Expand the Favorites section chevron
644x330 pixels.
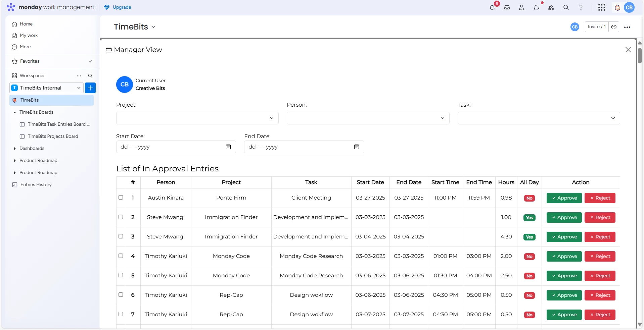90,61
